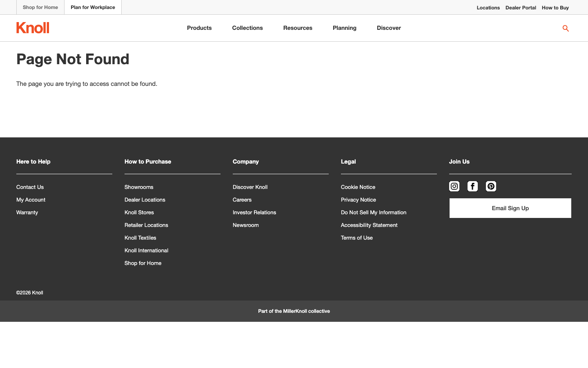Click the How to Purchase footer heading

(148, 162)
